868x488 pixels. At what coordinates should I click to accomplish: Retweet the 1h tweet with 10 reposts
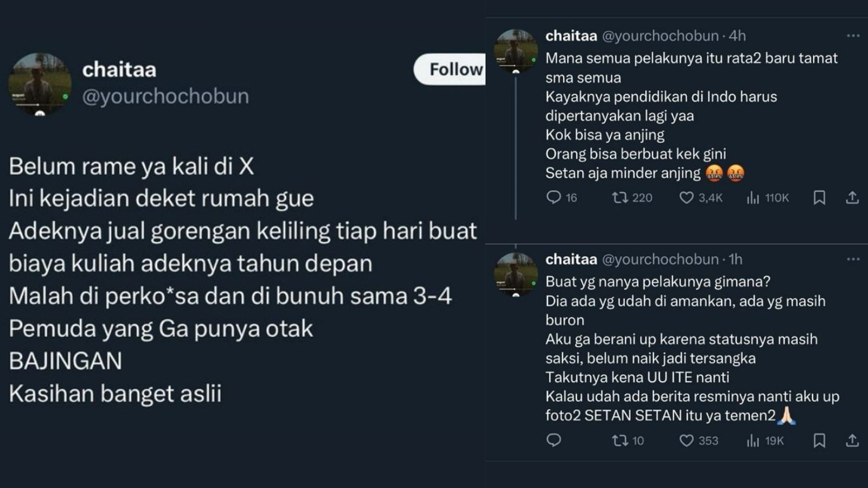tap(620, 441)
